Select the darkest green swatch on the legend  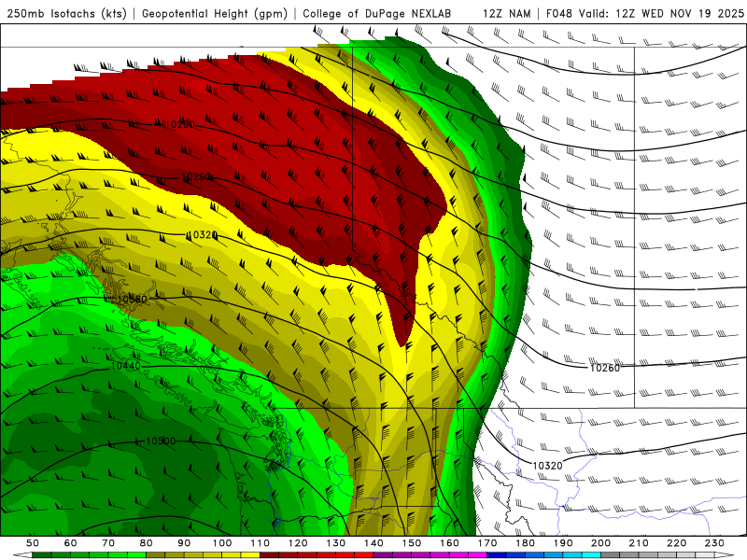point(42,555)
